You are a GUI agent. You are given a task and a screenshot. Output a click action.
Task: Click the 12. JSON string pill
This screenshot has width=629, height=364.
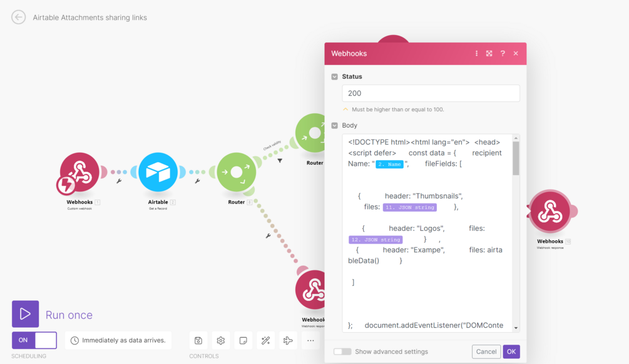point(376,240)
